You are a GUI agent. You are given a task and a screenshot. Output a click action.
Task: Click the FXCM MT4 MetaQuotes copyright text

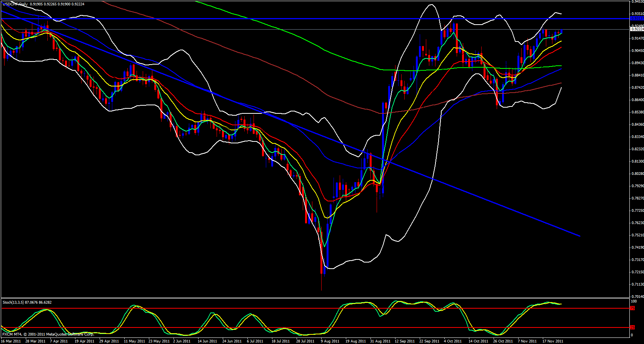pyautogui.click(x=48, y=334)
